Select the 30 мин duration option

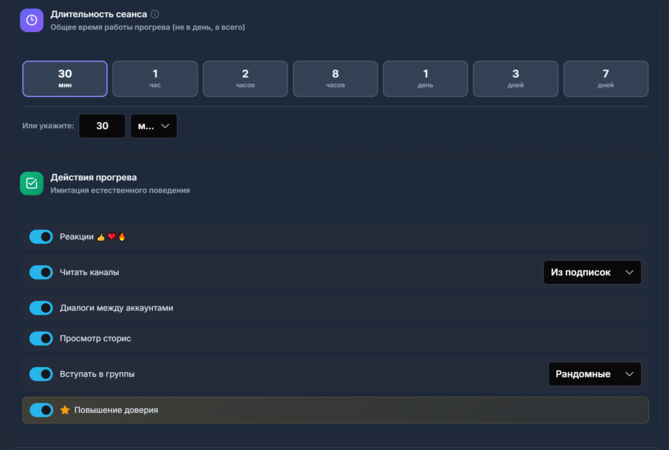65,79
